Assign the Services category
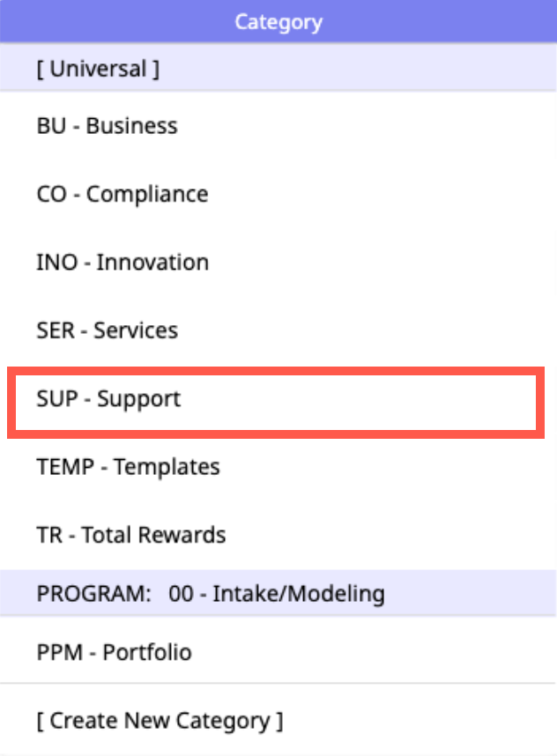This screenshot has height=756, width=557. click(x=108, y=330)
